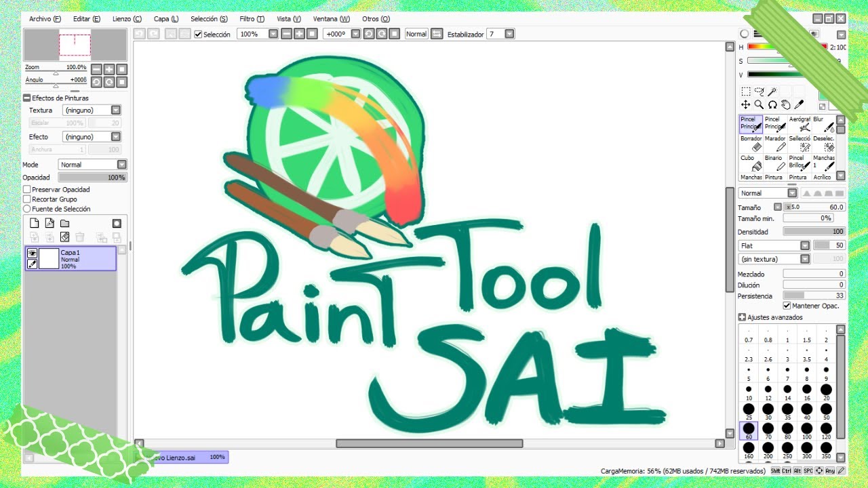Click the Normal button in toolbar
This screenshot has width=868, height=488.
(x=416, y=34)
